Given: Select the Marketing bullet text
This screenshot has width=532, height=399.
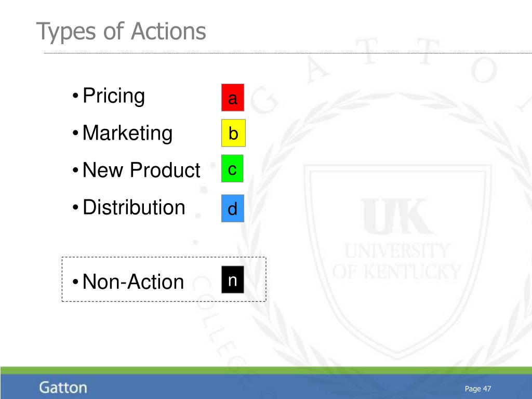Looking at the screenshot, I should [128, 133].
